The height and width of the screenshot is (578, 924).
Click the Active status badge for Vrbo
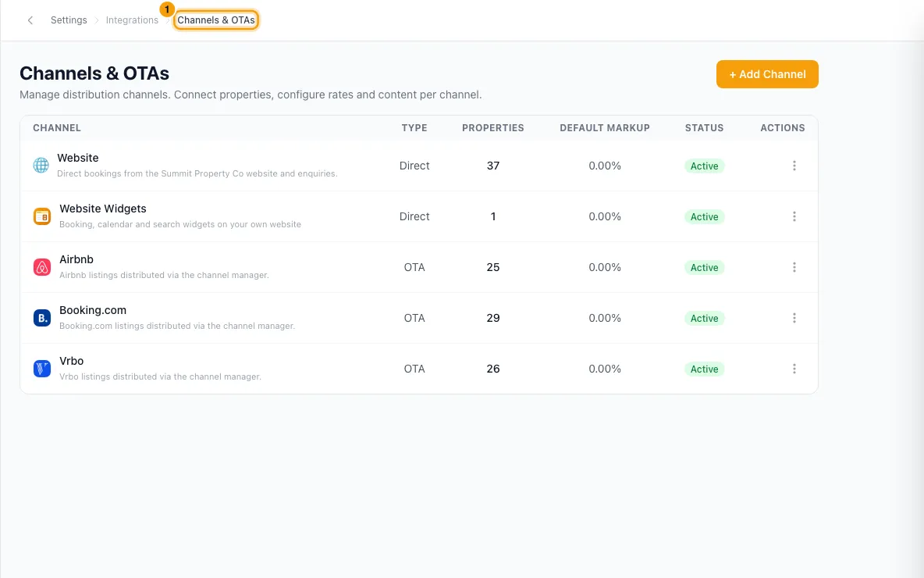click(x=704, y=369)
